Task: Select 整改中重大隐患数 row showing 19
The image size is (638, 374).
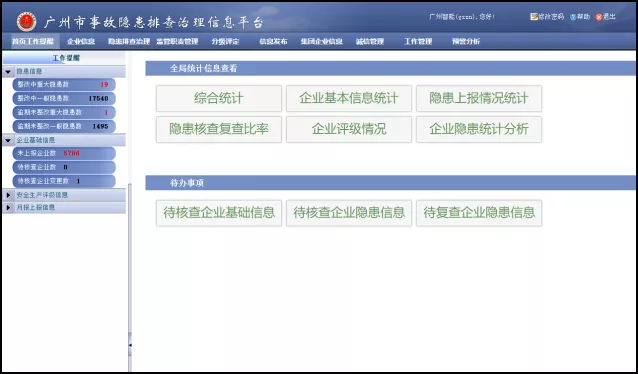Action: pyautogui.click(x=64, y=85)
